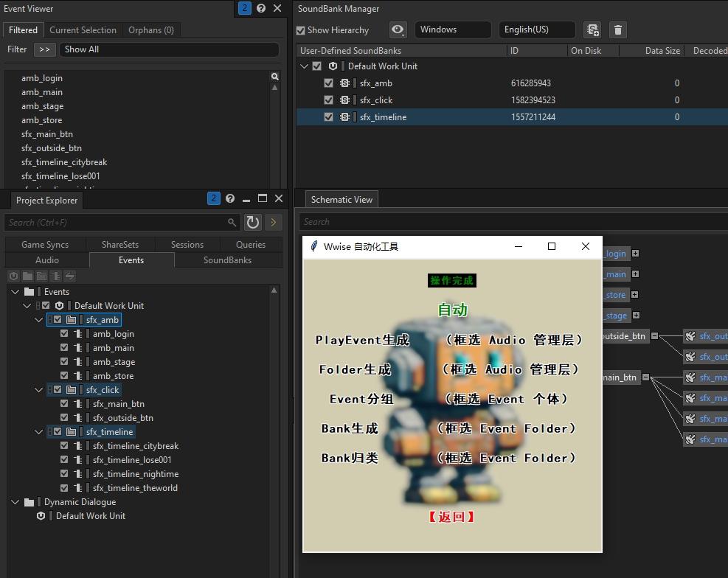Click the SoundBank Manager eye display icon
The height and width of the screenshot is (578, 728).
pyautogui.click(x=398, y=29)
